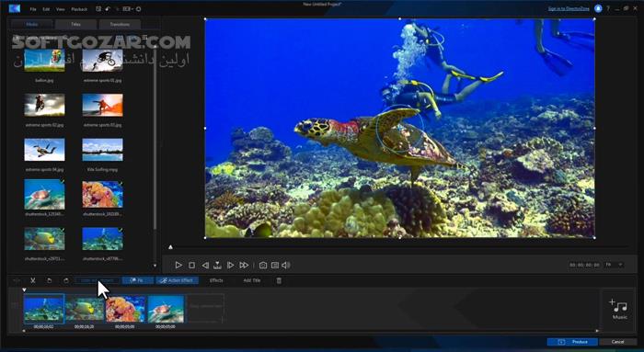Select the Kite Surfing video thumbnail

tap(102, 150)
